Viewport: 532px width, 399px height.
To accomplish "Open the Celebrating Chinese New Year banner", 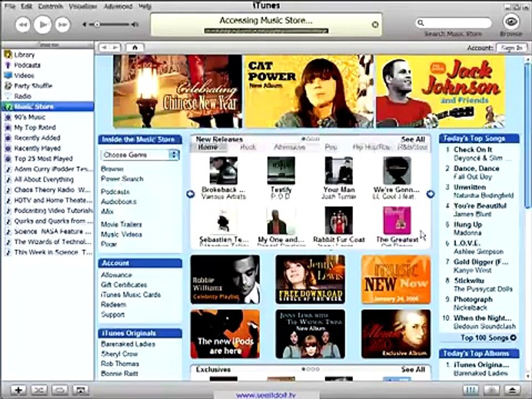I will click(x=177, y=91).
